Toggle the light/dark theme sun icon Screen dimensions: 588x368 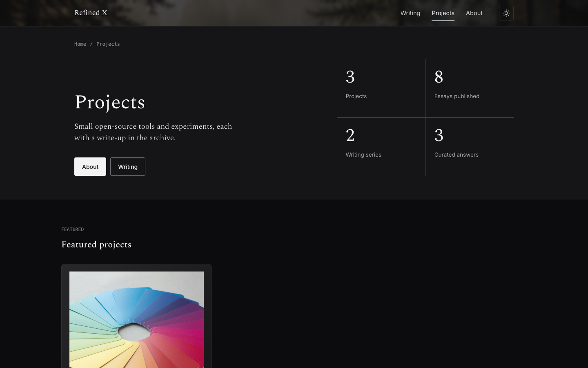pos(506,13)
